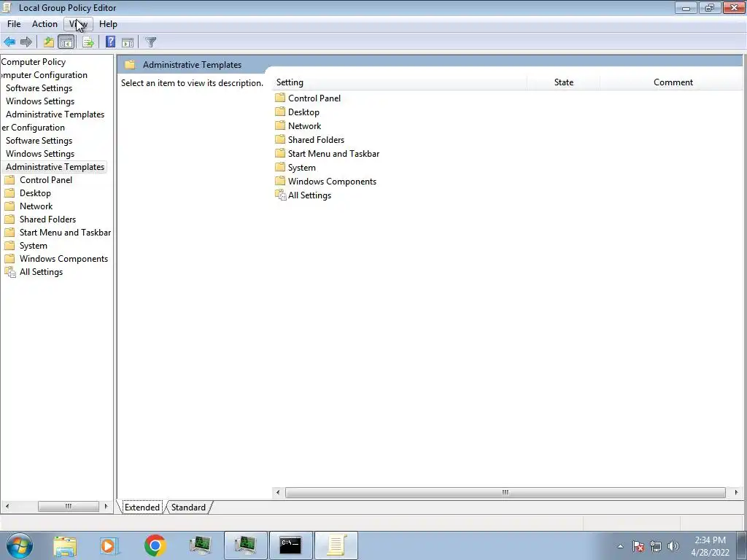Click Desktop folder icon in settings list
This screenshot has height=560, width=747.
click(x=280, y=112)
